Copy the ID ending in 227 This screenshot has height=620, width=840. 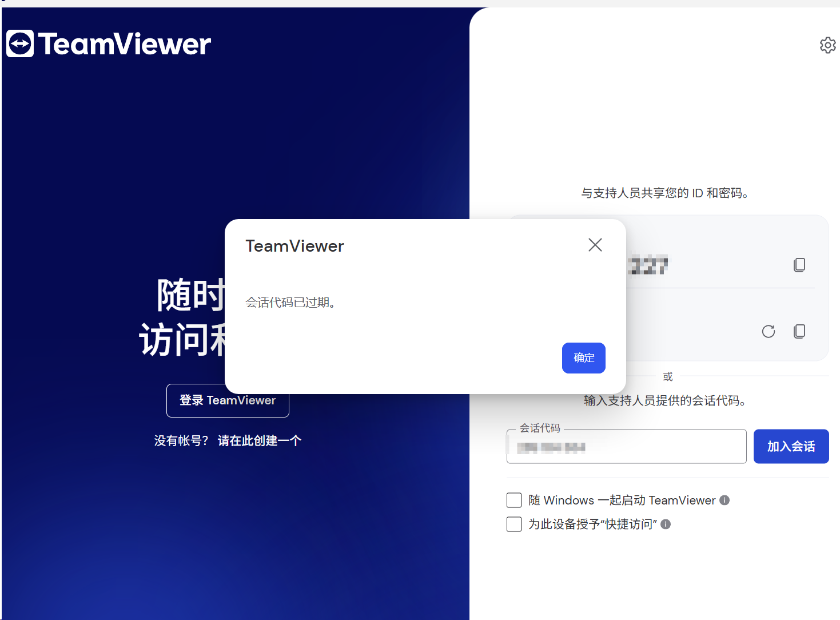(x=799, y=265)
